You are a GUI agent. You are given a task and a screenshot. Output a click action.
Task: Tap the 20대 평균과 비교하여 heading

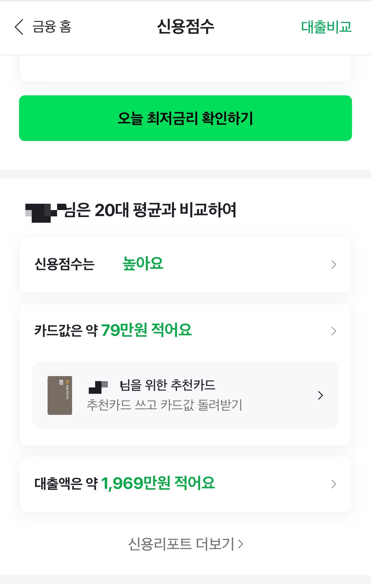150,210
